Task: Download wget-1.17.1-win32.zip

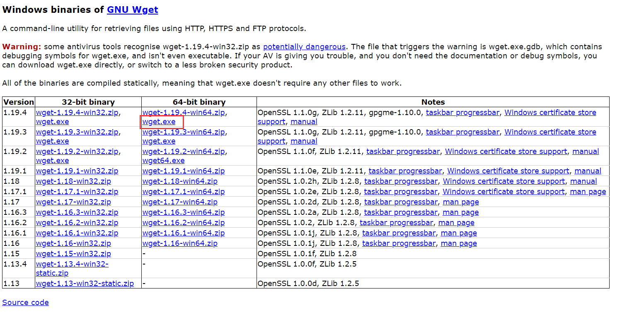Action: click(77, 192)
